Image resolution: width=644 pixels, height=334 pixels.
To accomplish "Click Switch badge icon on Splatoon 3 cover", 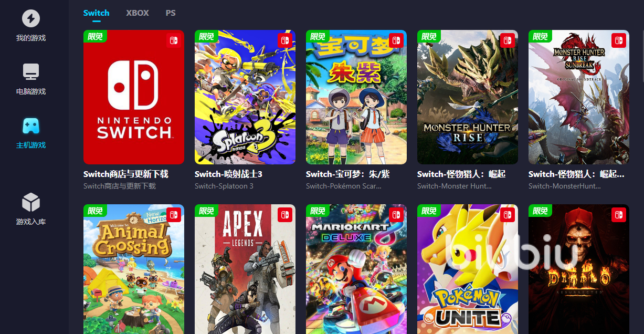I will (285, 40).
